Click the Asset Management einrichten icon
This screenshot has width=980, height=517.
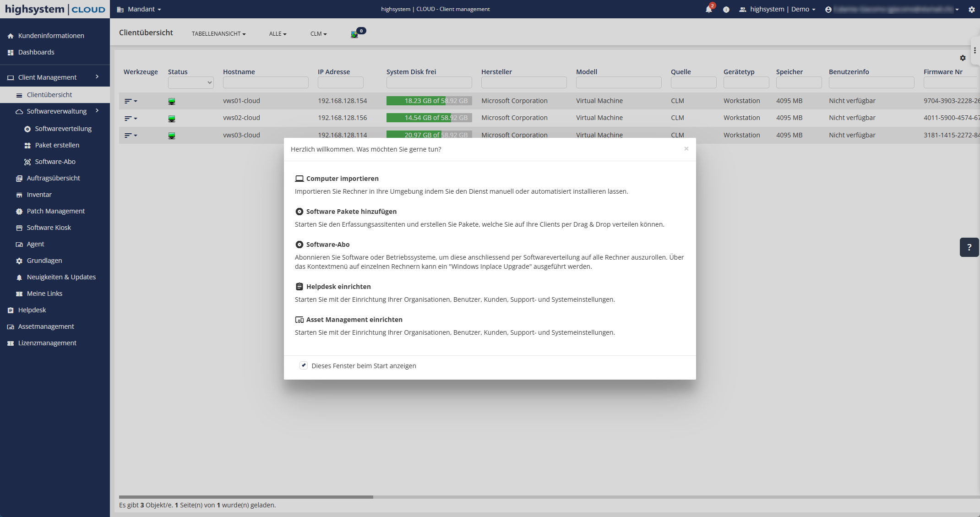point(299,320)
